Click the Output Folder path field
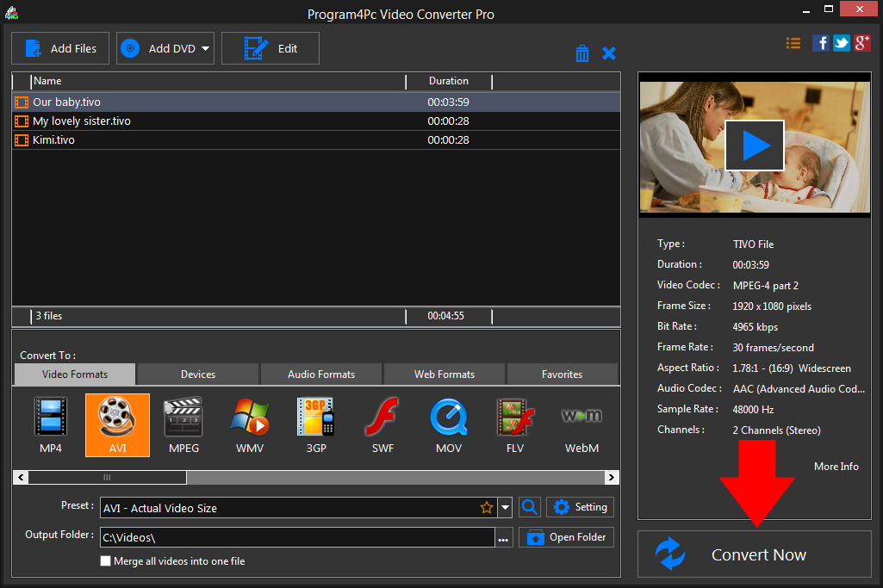This screenshot has width=883, height=588. coord(297,537)
